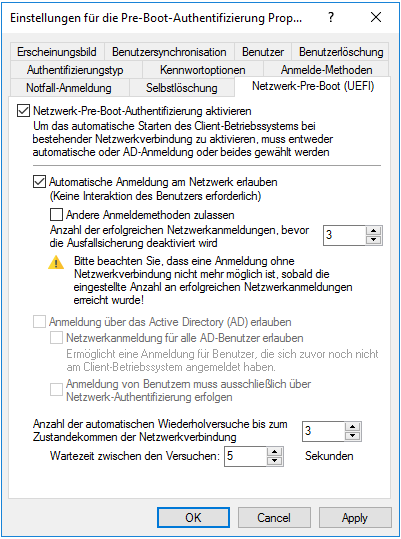Decrease successful network logons count
This screenshot has height=539, width=401.
(x=374, y=240)
